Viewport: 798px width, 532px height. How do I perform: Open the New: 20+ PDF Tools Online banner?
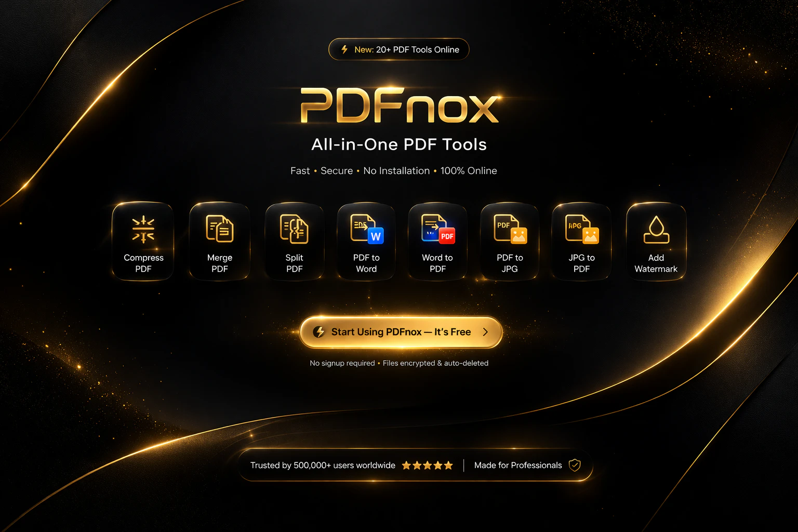pos(399,49)
